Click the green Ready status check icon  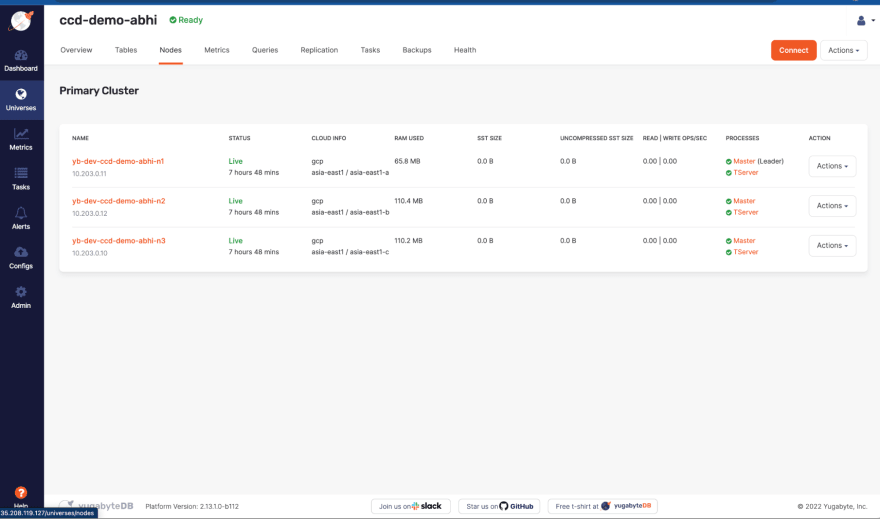(x=173, y=20)
